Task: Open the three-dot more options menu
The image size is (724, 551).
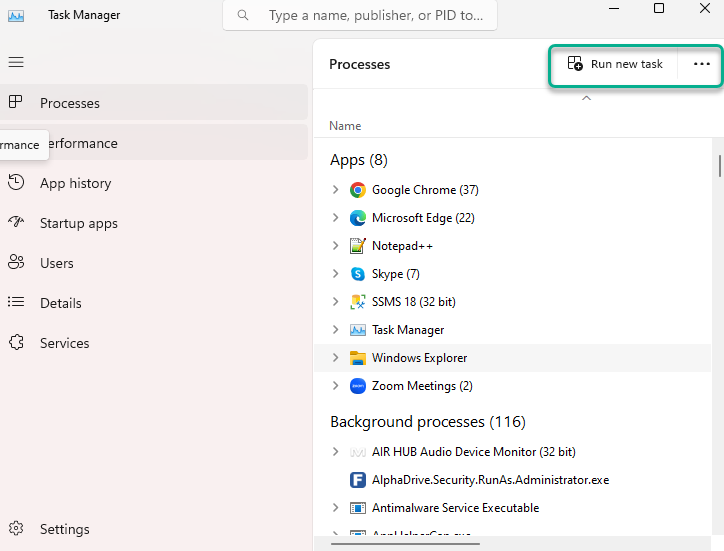Action: pos(701,64)
